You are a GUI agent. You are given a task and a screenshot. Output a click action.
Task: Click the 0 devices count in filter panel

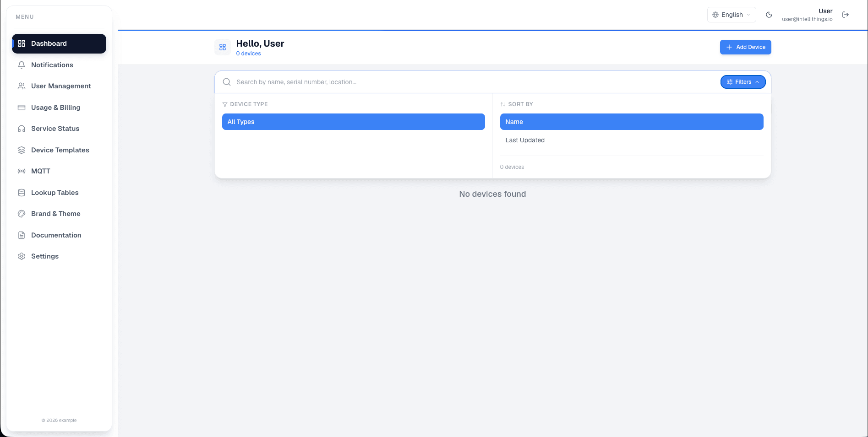pyautogui.click(x=512, y=167)
